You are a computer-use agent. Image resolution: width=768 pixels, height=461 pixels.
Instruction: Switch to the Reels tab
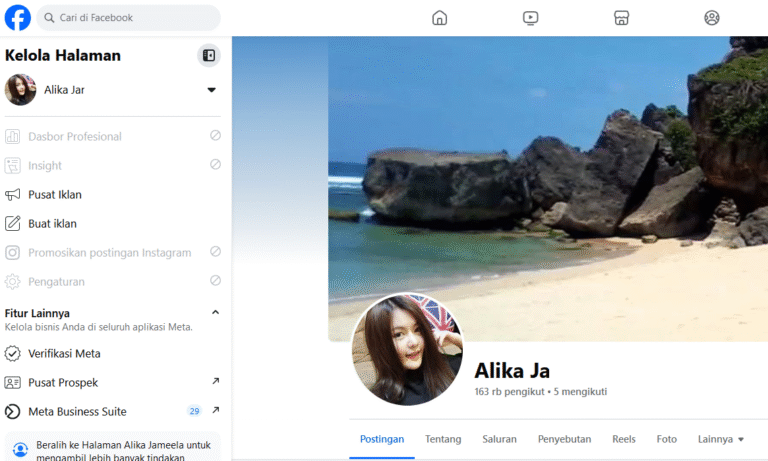[x=623, y=439]
